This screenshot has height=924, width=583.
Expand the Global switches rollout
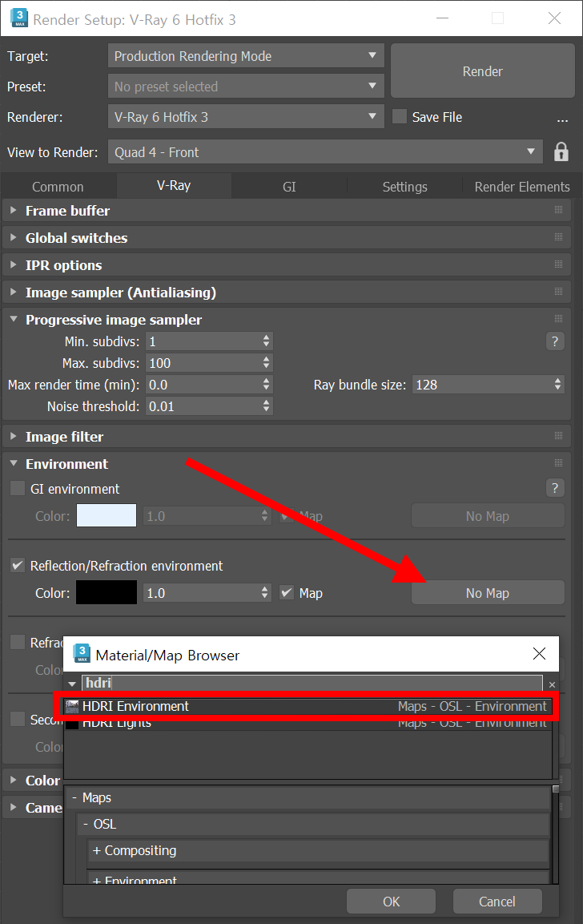click(x=14, y=237)
